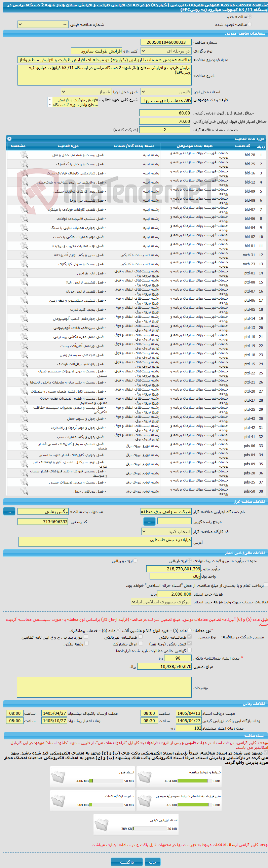Click the چاپ print button

tap(153, 862)
